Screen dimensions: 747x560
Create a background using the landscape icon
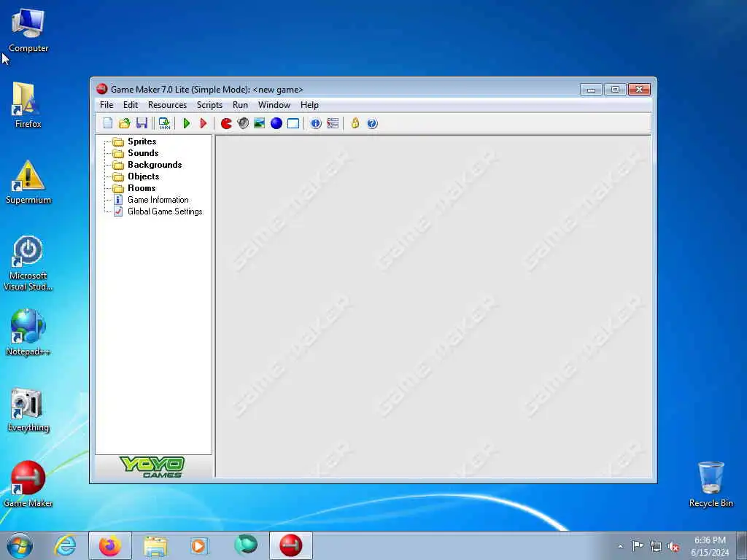[259, 123]
